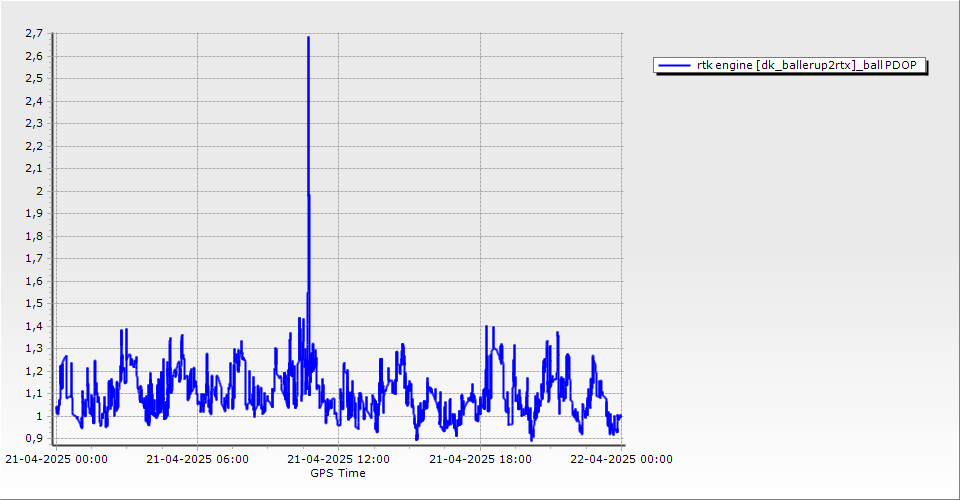Click the 2,2 y-axis label
The height and width of the screenshot is (500, 960).
coord(34,146)
